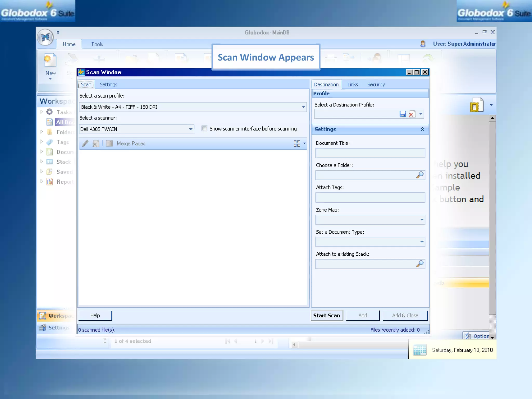Click the Merge Pages toolbar button
Screen dimensions: 532x399
click(x=126, y=143)
